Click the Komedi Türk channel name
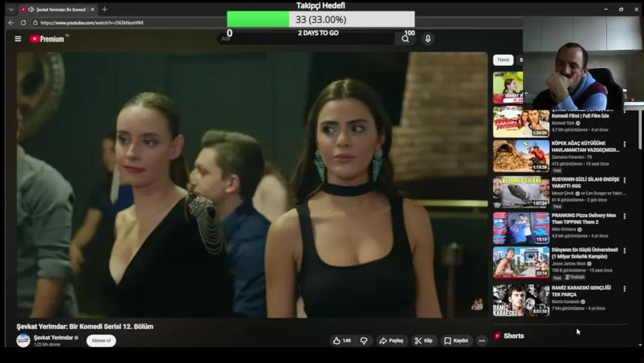 [563, 123]
